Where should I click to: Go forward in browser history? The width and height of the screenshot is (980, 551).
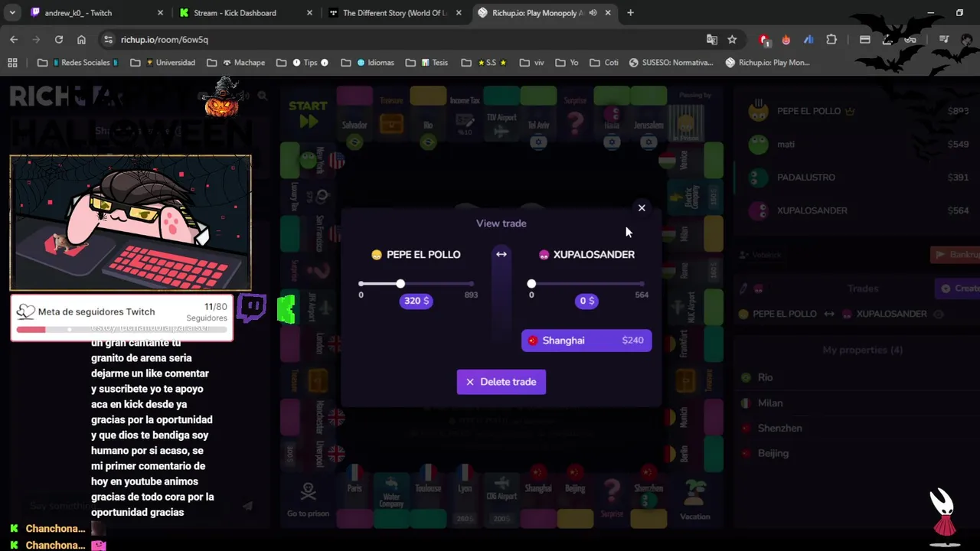[x=36, y=40]
